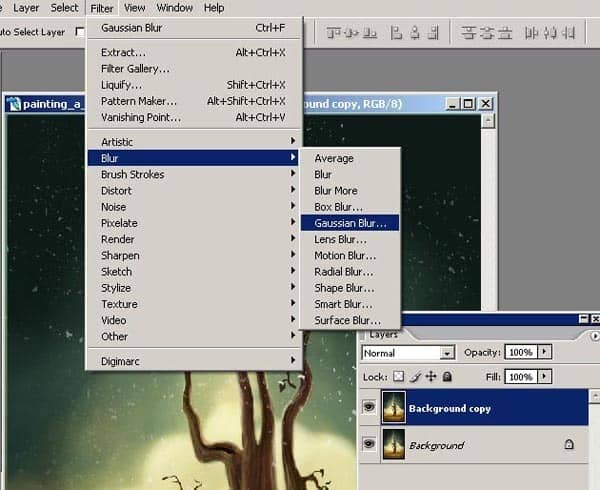Choose Gaussian Blur… from the Blur submenu
This screenshot has width=600, height=490.
[x=350, y=223]
